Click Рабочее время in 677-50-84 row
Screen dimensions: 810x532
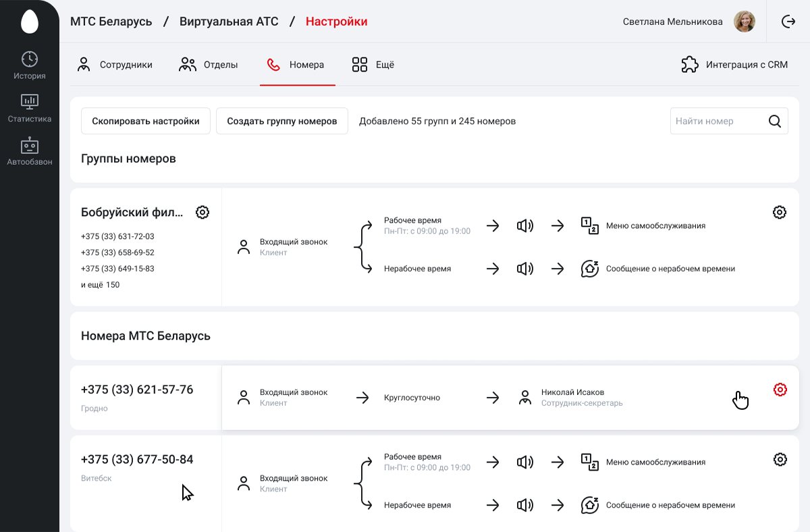point(412,456)
